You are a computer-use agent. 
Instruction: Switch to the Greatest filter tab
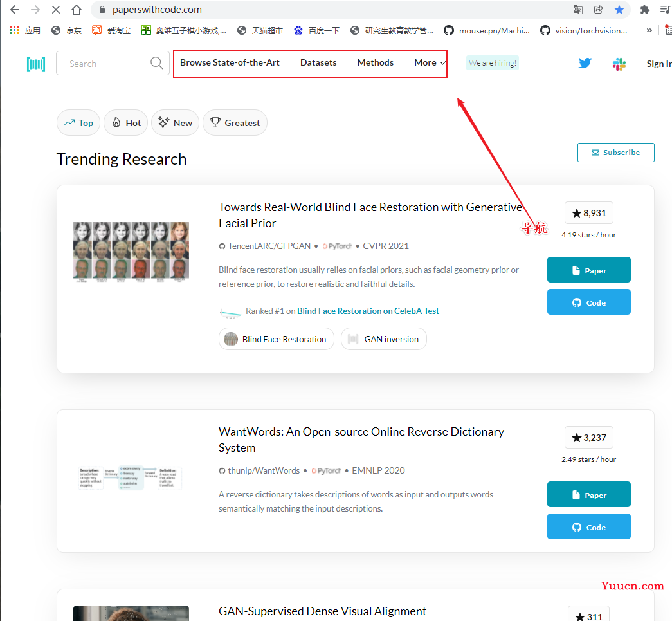[x=235, y=123]
